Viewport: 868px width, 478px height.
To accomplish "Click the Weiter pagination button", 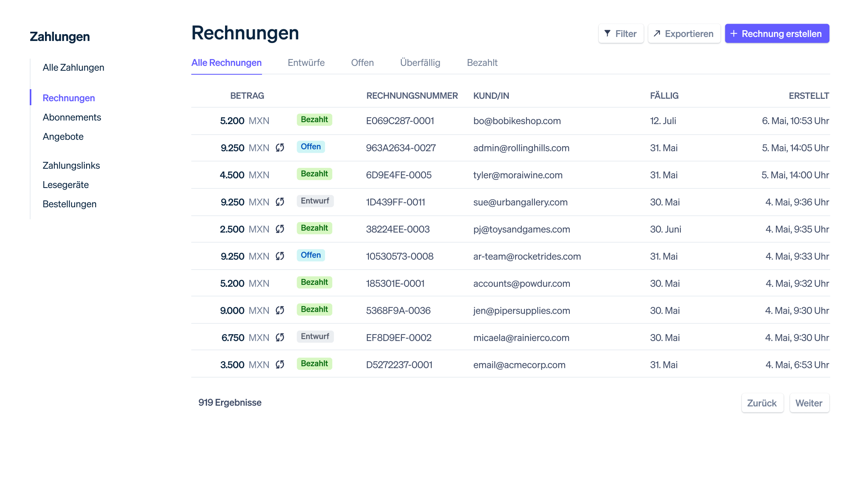I will (x=809, y=403).
